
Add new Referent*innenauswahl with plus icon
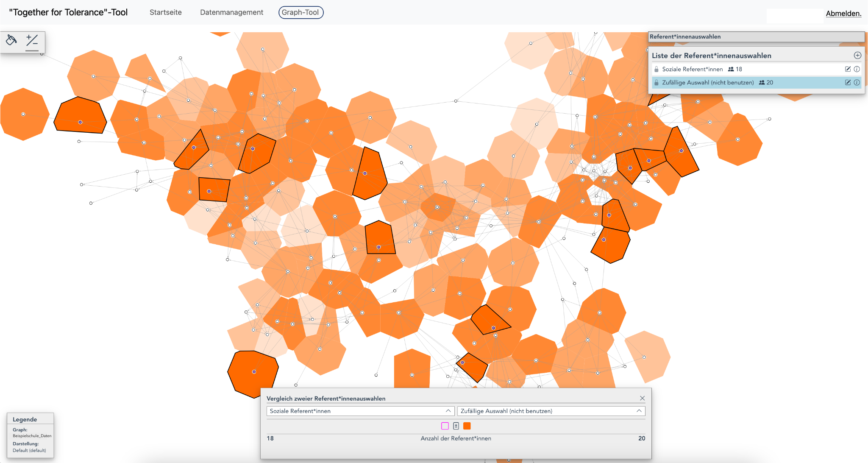pyautogui.click(x=857, y=56)
